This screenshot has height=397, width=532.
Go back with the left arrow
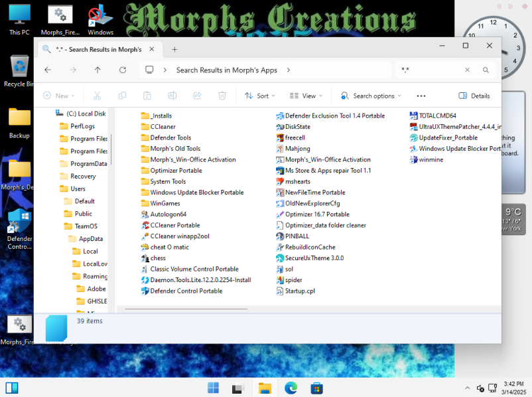[x=48, y=70]
